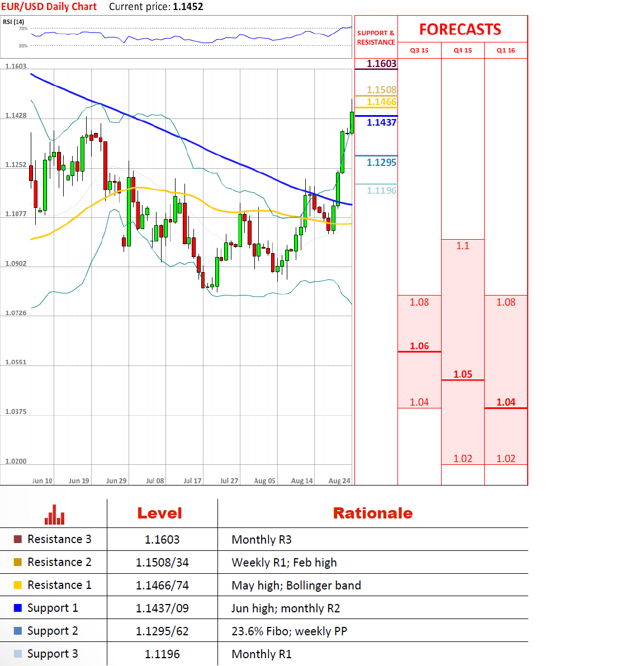The height and width of the screenshot is (666, 644).
Task: Select the Support 3 light blue swatch
Action: 18,654
